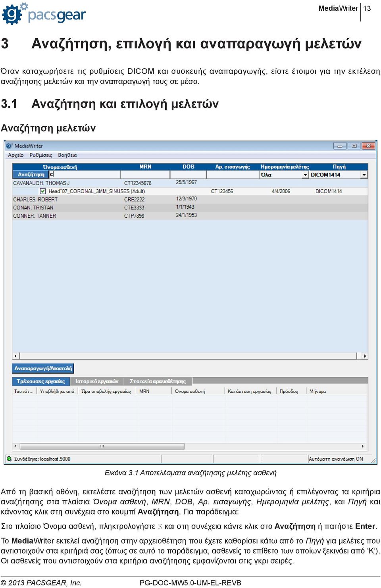Screen dimensions: 381x588
Task: Click the Ταυτότ... jobs column header
Action: (24, 391)
